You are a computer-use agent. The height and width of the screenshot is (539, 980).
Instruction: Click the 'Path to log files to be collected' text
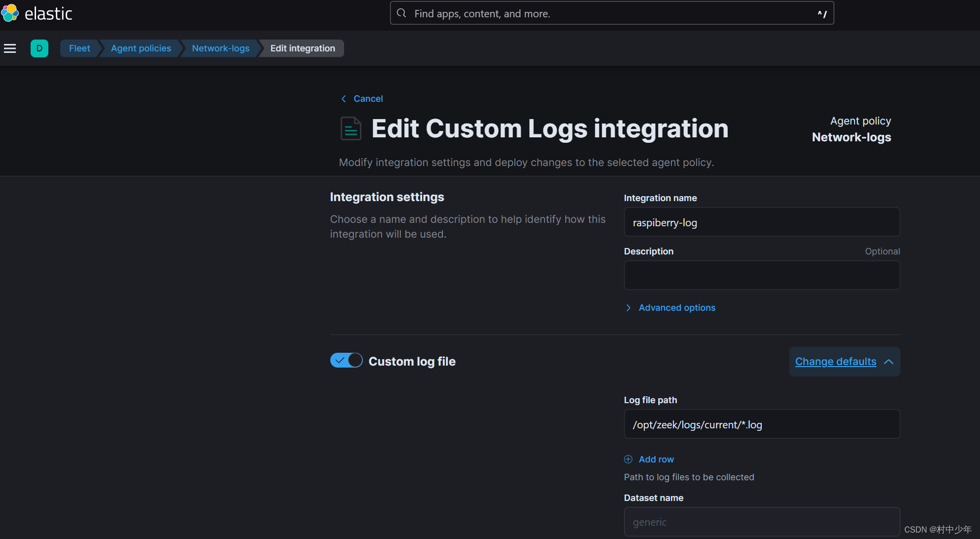[x=689, y=477]
